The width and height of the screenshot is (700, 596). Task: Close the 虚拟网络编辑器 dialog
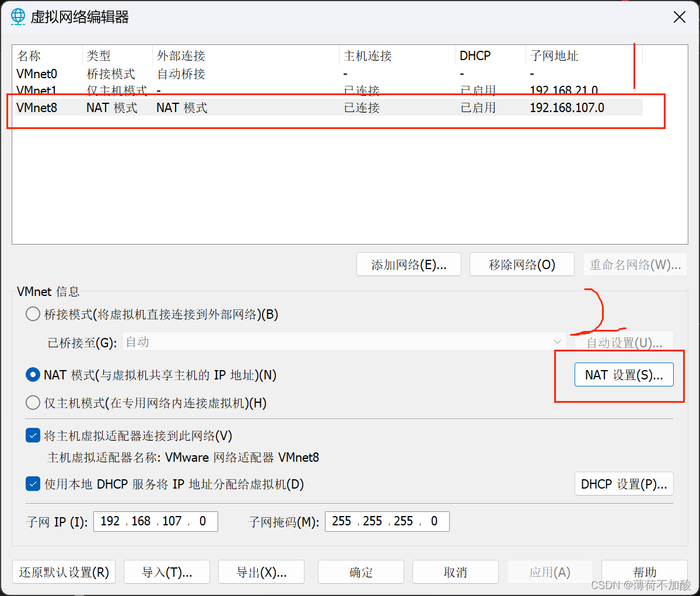point(680,17)
